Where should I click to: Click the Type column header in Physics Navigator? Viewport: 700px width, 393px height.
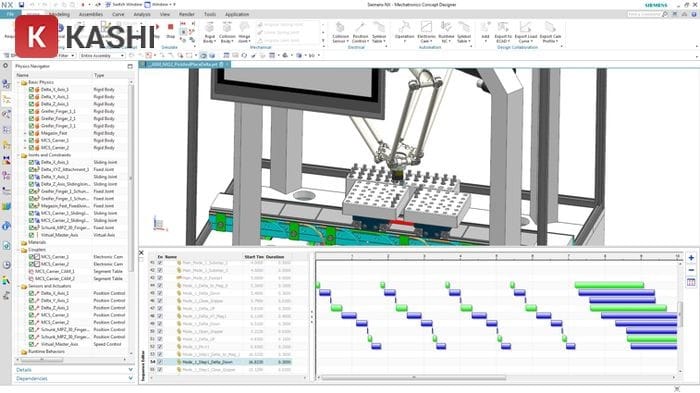[99, 75]
